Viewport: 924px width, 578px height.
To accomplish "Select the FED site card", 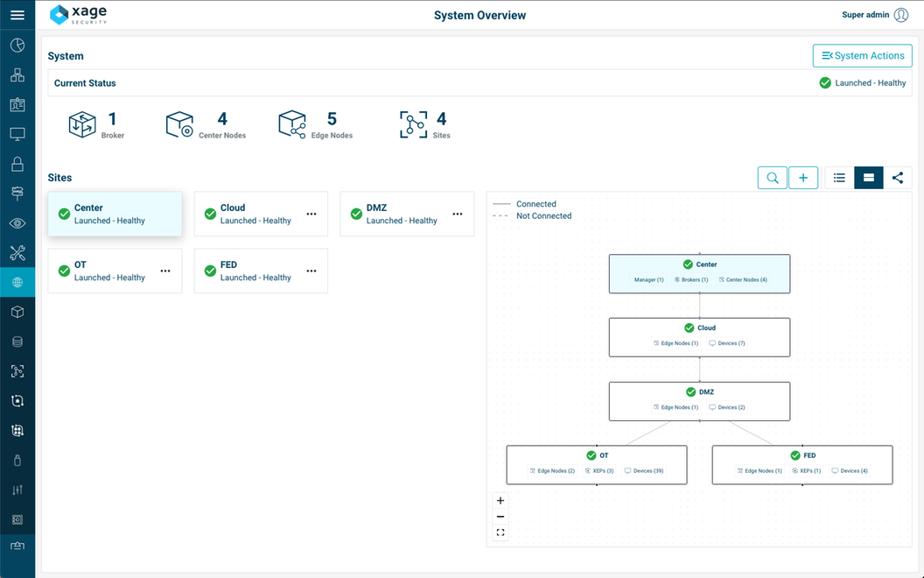I will click(261, 271).
